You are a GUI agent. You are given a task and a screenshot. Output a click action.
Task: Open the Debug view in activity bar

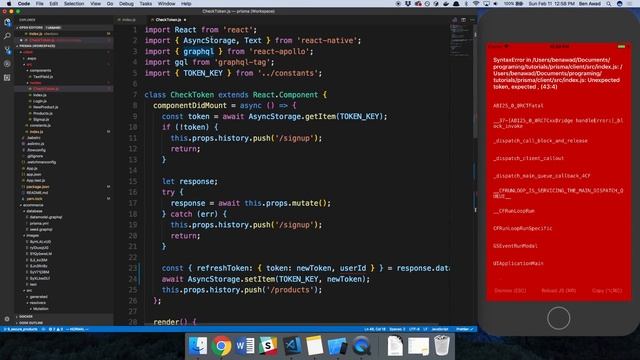tap(7, 64)
